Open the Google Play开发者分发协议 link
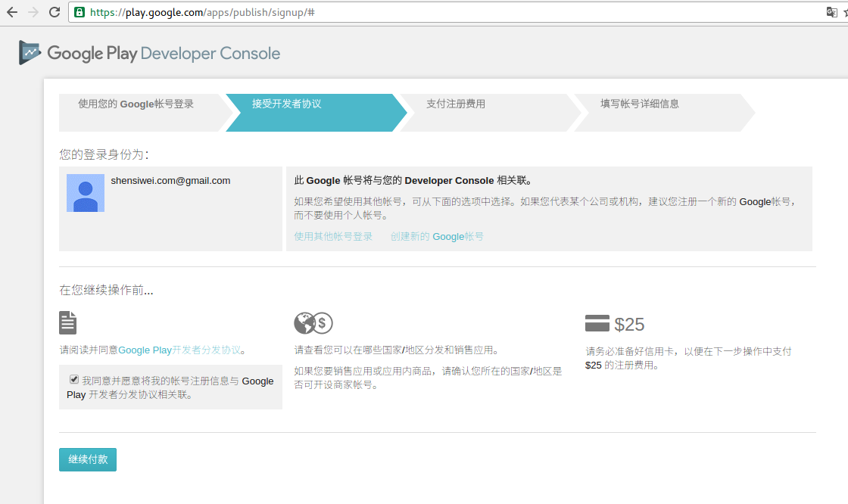 [180, 350]
